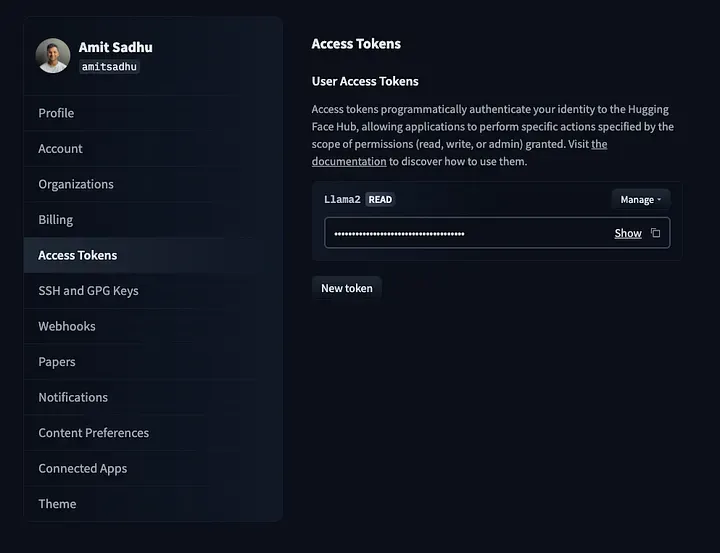Click the amitsadhu username tag

click(109, 67)
